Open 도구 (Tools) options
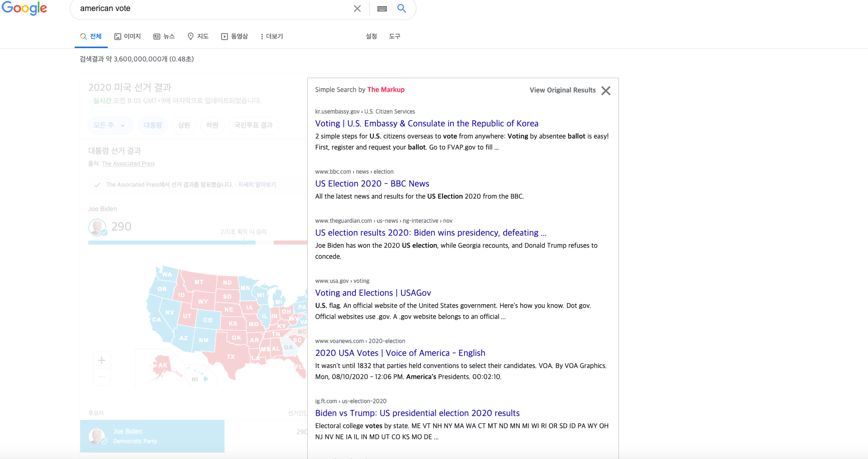 (394, 36)
